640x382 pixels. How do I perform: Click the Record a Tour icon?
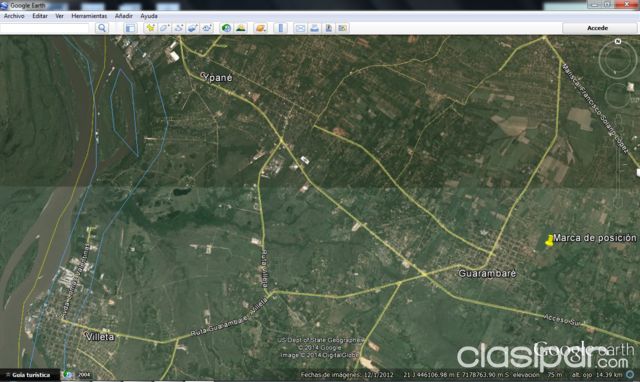point(207,28)
